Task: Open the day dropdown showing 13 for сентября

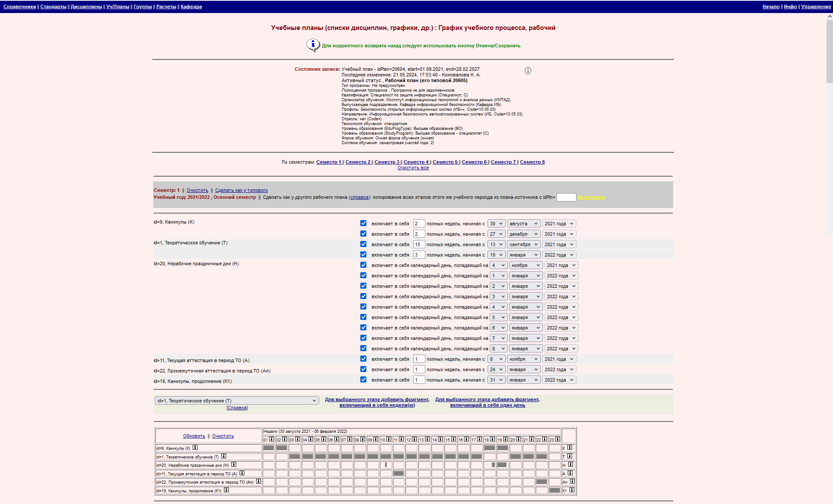Action: 496,244
